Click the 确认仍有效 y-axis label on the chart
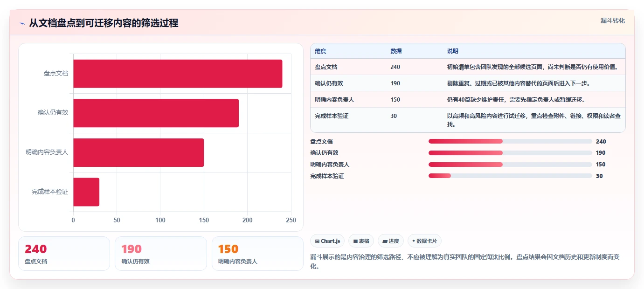The height and width of the screenshot is (289, 644). click(53, 112)
